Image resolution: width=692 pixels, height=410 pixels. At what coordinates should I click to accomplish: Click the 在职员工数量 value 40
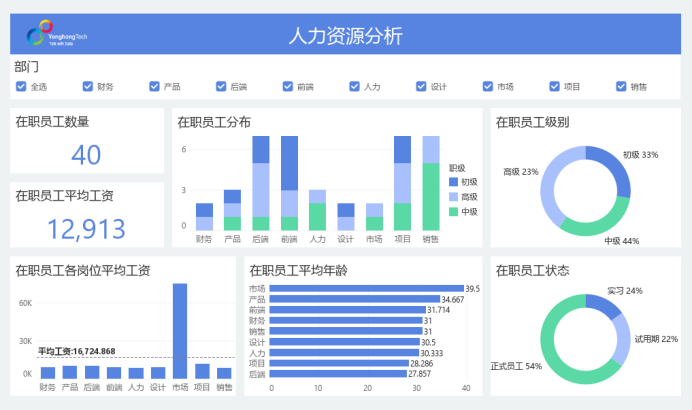tap(86, 155)
